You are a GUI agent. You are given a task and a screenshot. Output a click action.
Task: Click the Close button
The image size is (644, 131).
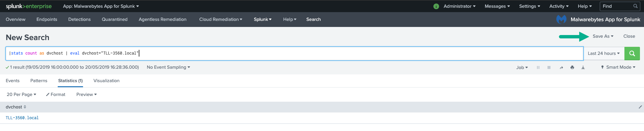click(629, 36)
